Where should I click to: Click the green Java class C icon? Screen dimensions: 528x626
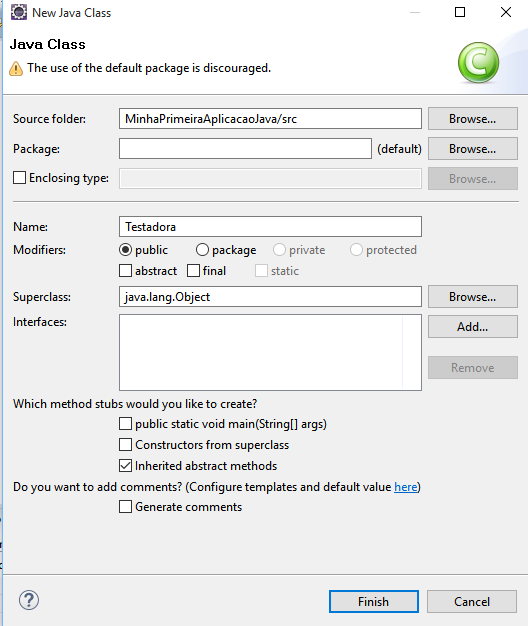coord(478,62)
